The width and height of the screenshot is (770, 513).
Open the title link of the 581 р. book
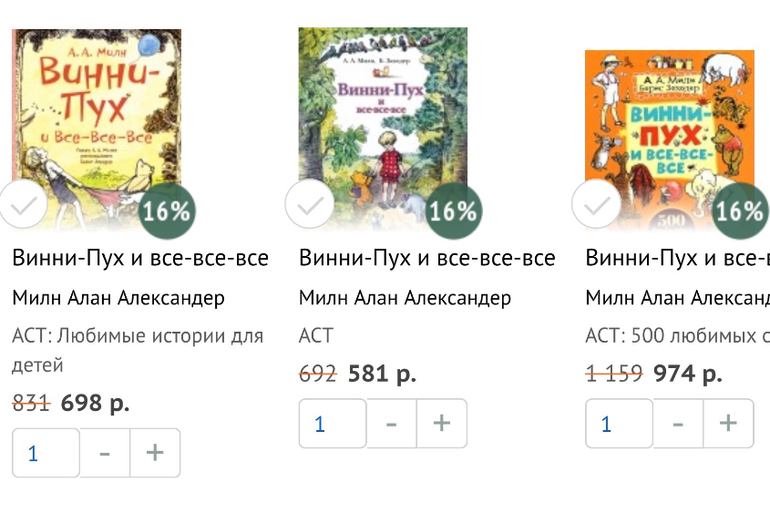click(427, 258)
